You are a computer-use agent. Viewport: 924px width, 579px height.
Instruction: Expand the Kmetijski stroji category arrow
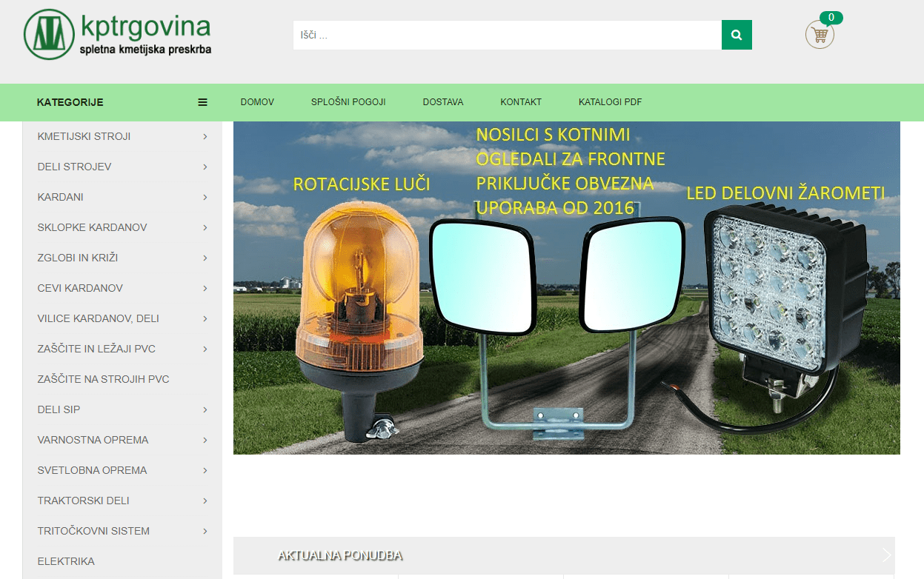click(x=205, y=136)
